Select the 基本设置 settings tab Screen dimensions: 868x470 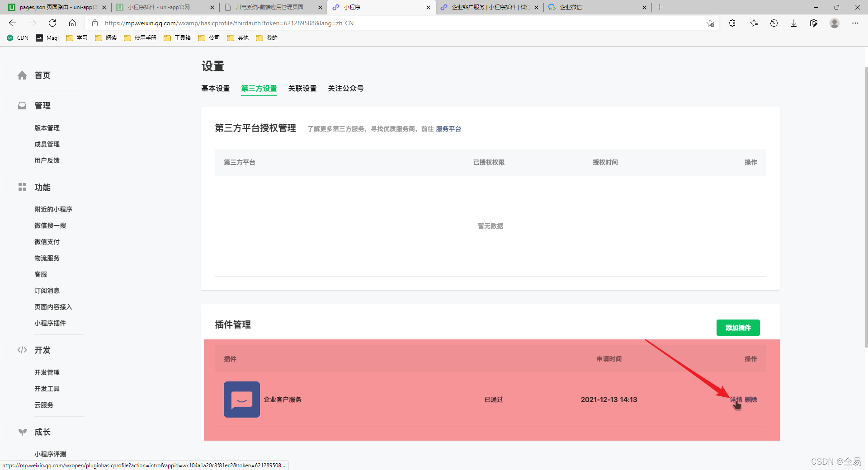pos(216,89)
